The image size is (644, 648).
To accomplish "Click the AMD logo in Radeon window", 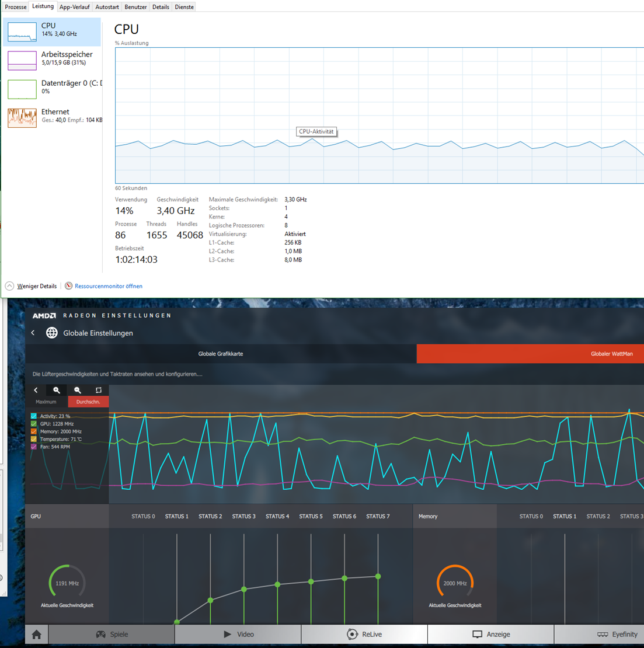I will tap(44, 315).
